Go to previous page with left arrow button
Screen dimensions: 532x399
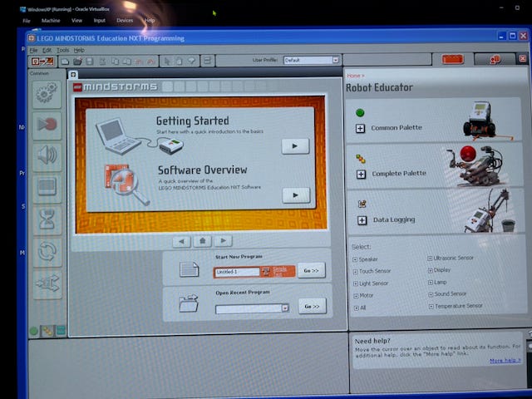181,242
